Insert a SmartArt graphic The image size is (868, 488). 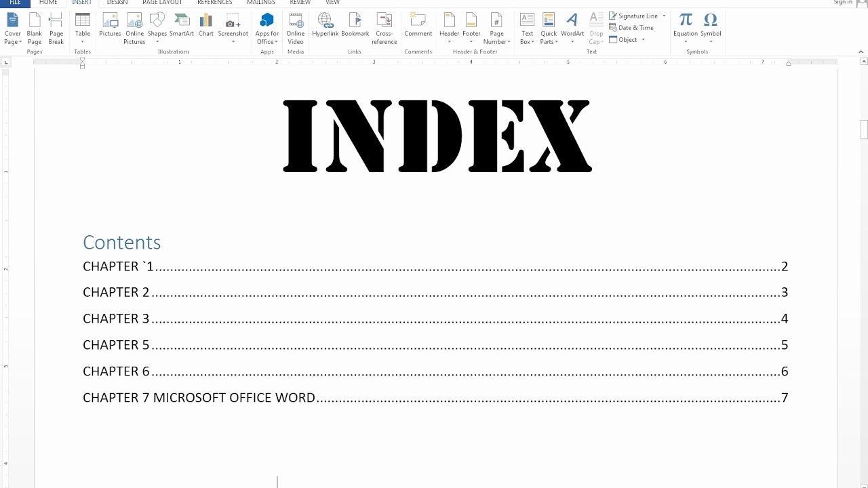(x=182, y=26)
